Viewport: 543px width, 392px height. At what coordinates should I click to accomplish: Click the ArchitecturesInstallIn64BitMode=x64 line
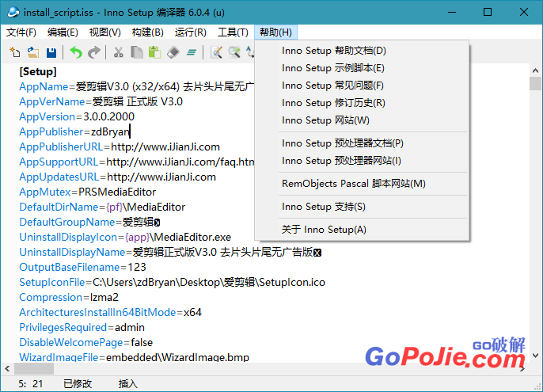pos(111,313)
